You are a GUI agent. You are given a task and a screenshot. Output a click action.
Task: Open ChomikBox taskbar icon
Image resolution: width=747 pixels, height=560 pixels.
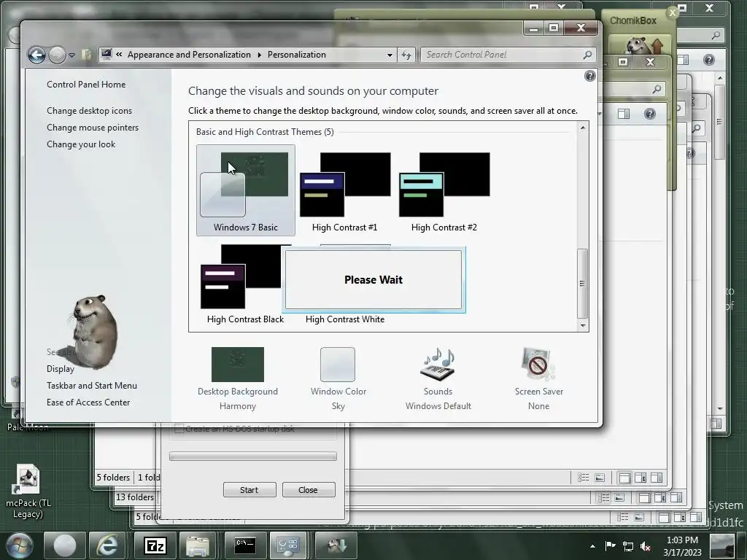336,545
